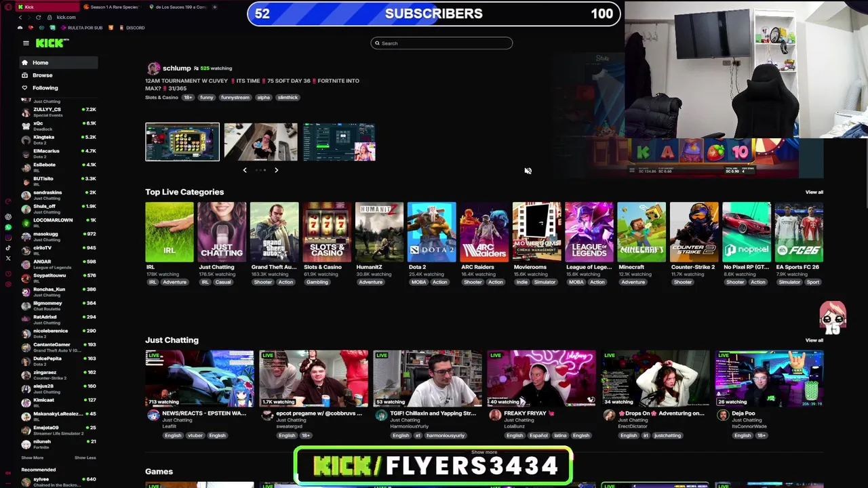Open the Just Chatting category card
868x488 pixels.
pos(222,232)
